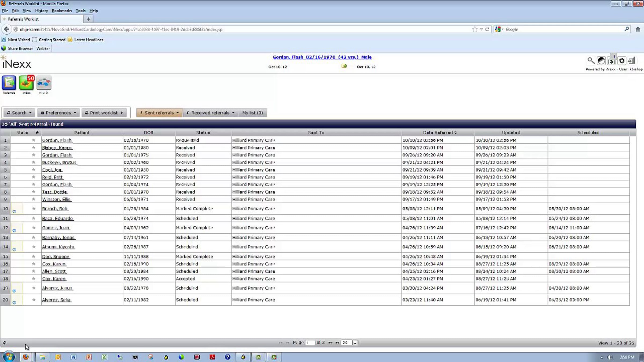The height and width of the screenshot is (362, 644).
Task: Open the search engine selector dropdown
Action: click(499, 29)
